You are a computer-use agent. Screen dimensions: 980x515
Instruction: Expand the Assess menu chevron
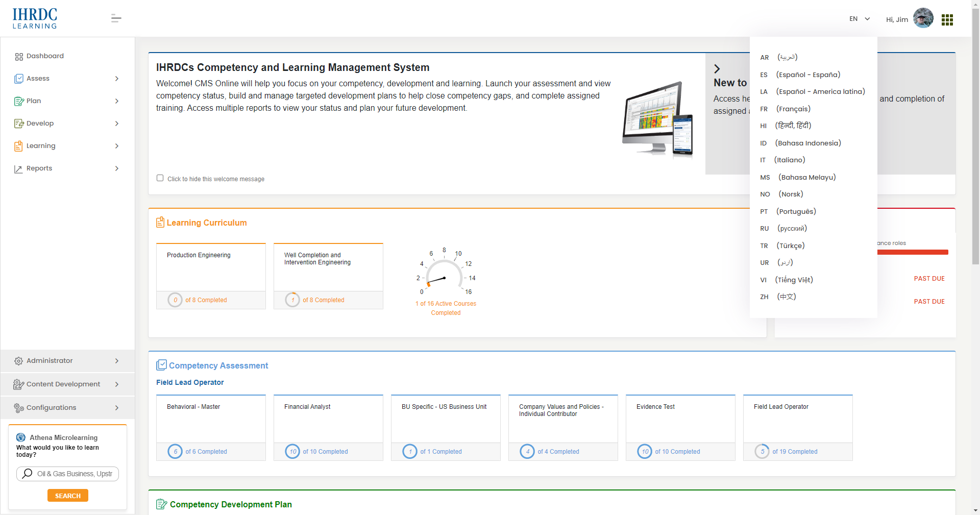pyautogui.click(x=117, y=79)
